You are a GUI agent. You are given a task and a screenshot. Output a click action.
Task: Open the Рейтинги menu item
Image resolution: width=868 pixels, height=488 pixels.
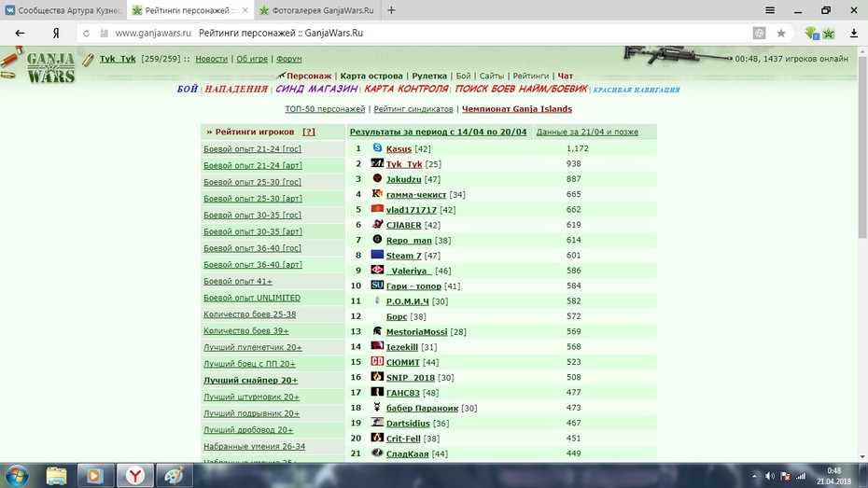click(x=530, y=76)
